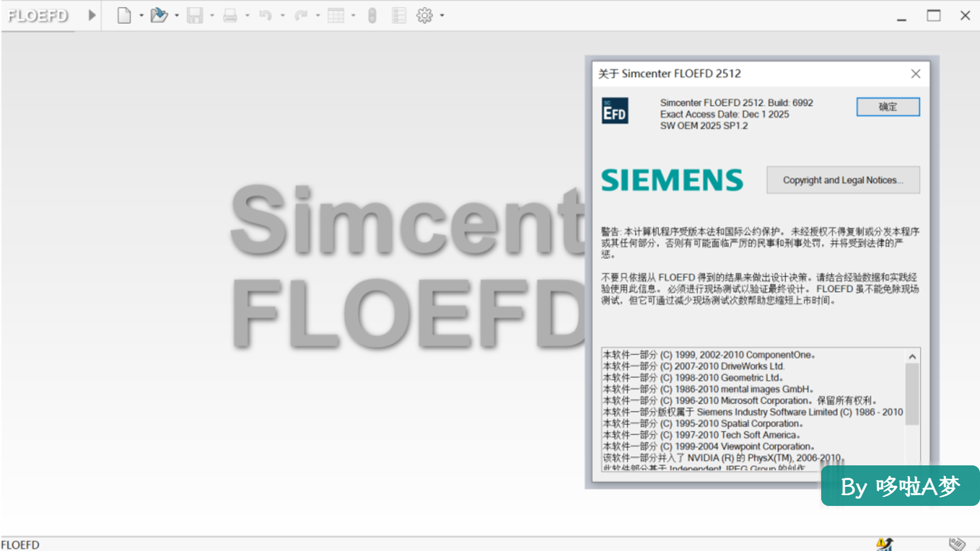Select the 'Build: 6992' version text
Image resolution: width=980 pixels, height=551 pixels.
[x=791, y=103]
